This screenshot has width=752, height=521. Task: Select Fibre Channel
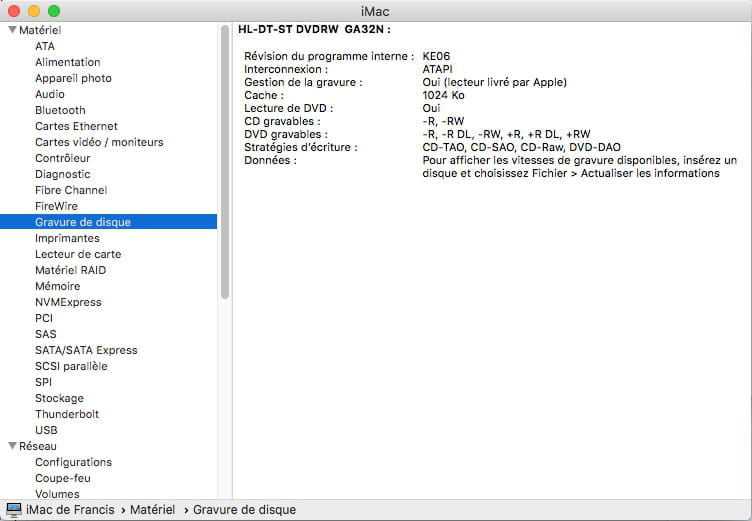click(71, 190)
